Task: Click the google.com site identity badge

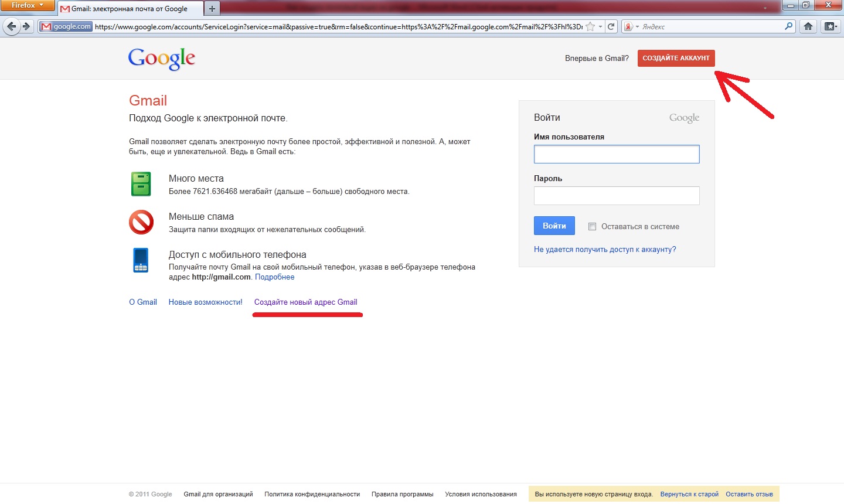Action: [66, 26]
